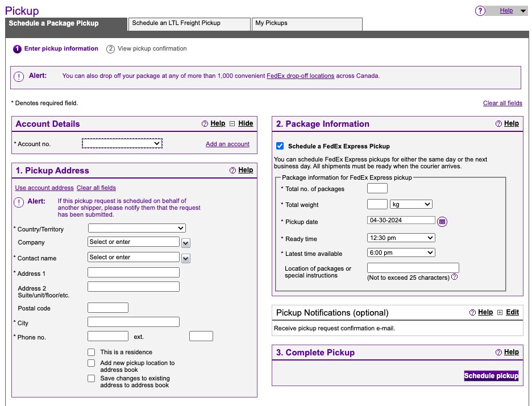This screenshot has width=532, height=406.
Task: Select Schedule a Package Pickup tab
Action: [66, 24]
